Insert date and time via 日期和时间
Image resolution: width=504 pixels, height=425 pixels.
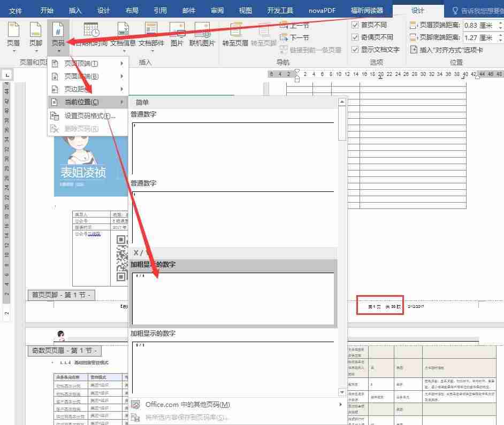[x=91, y=35]
